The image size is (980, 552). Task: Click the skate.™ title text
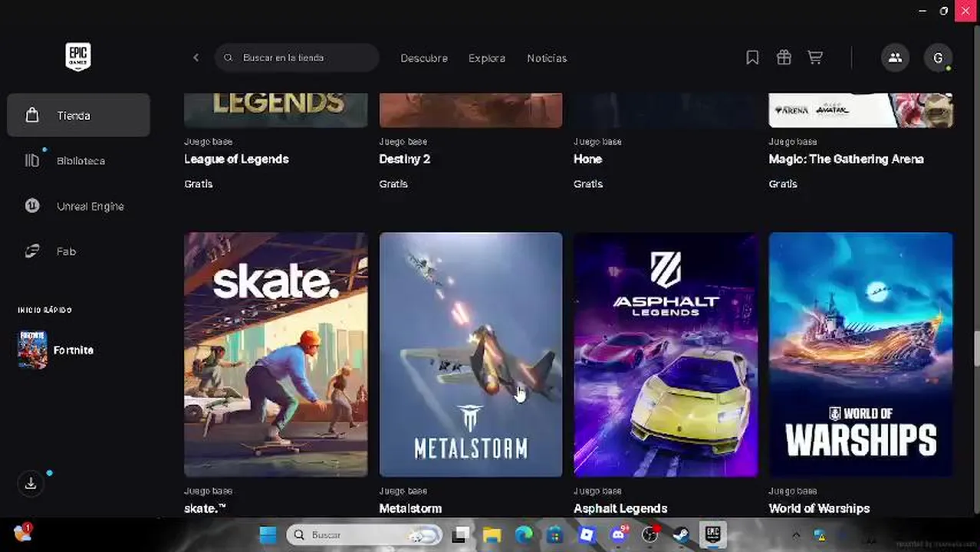(x=205, y=508)
